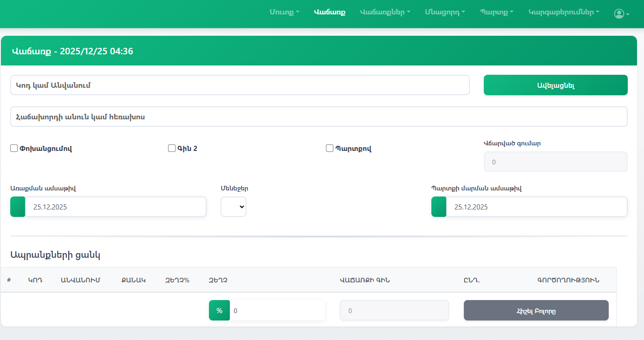
Task: Expand the Վաճառքներ navigation dropdown
Action: [385, 13]
